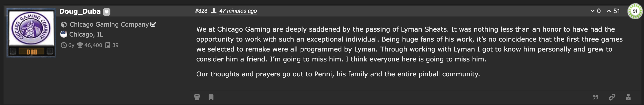Click the cube icon before Chicago Gaming Company
644x105 pixels.
click(x=64, y=24)
